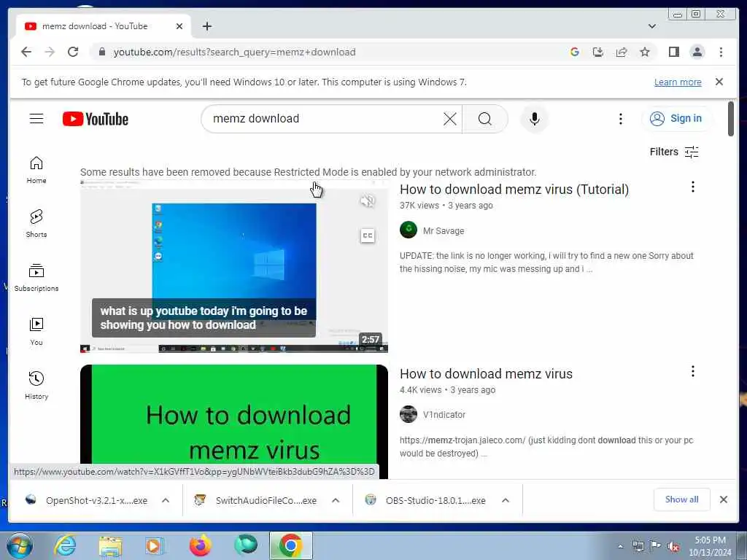Screen dimensions: 747x560
Task: Select Shorts in YouTube sidebar
Action: click(x=36, y=224)
